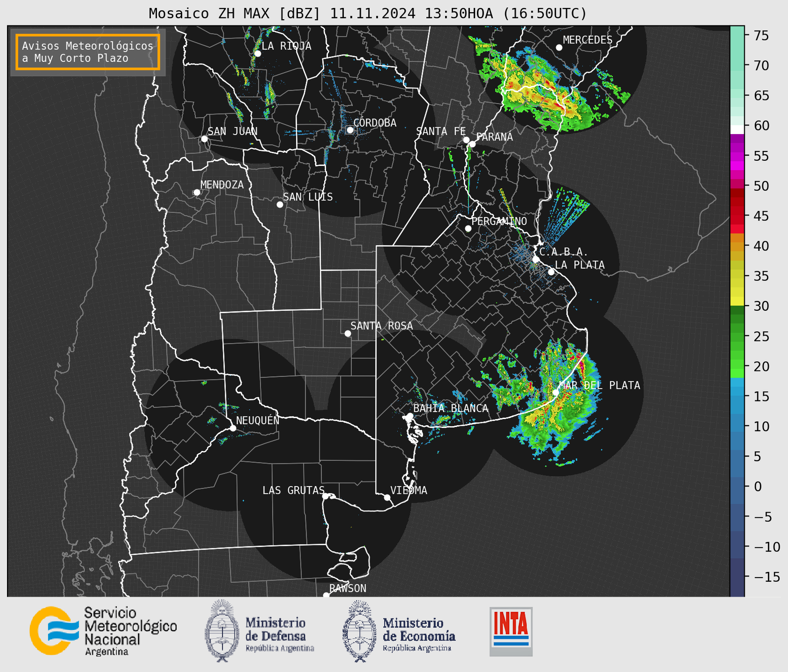Click the Mendoza city marker

197,193
